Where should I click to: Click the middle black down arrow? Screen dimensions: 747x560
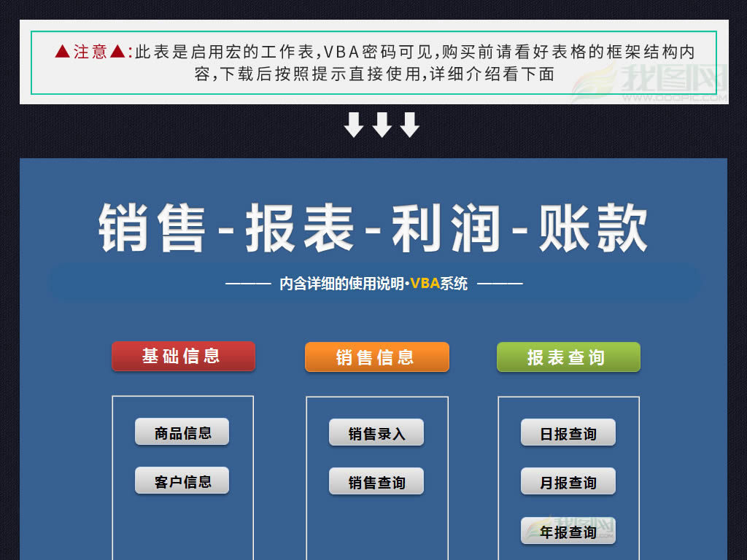click(x=382, y=124)
